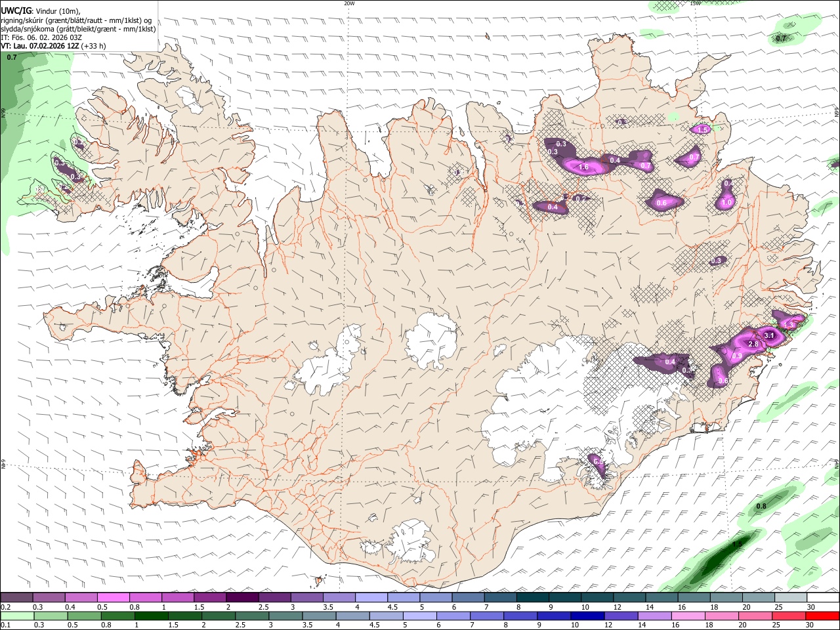Click the lower legend swatch starting at 4.5
The width and height of the screenshot is (840, 630).
(385, 616)
